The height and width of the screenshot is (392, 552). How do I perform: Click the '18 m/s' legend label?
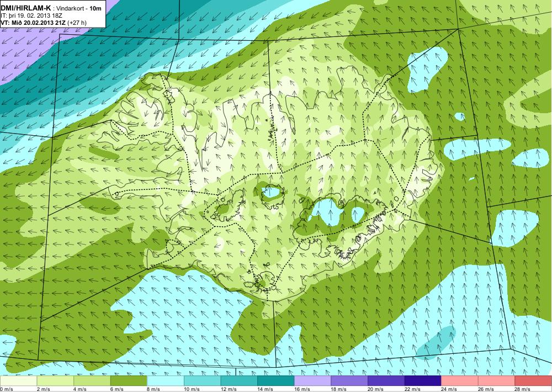[x=339, y=389]
